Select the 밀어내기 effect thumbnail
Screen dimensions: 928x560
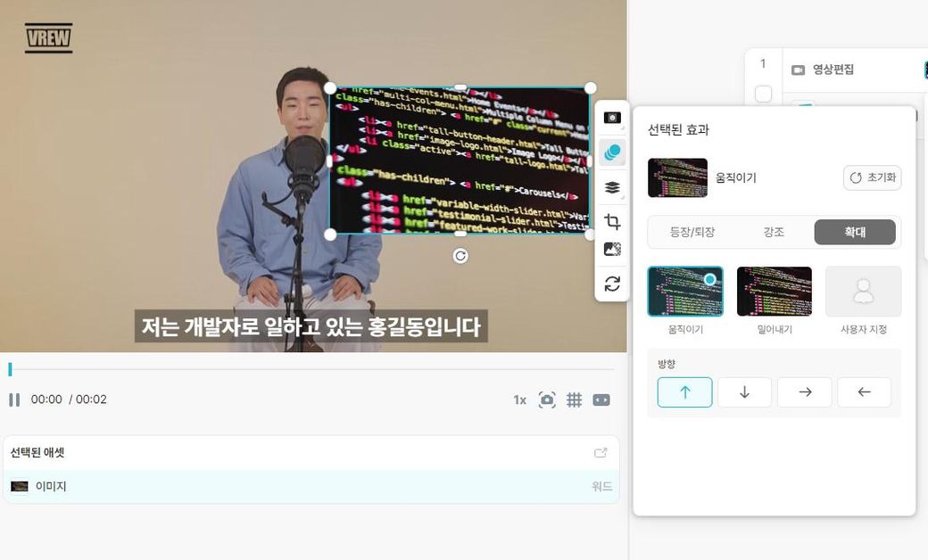(x=774, y=292)
